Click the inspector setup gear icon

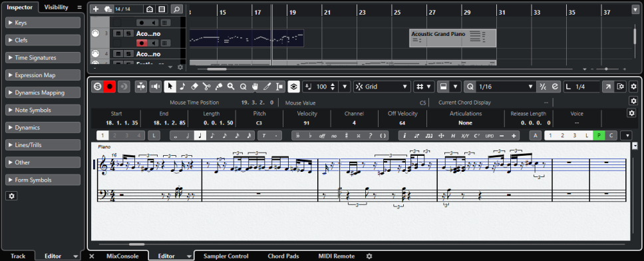[11, 196]
